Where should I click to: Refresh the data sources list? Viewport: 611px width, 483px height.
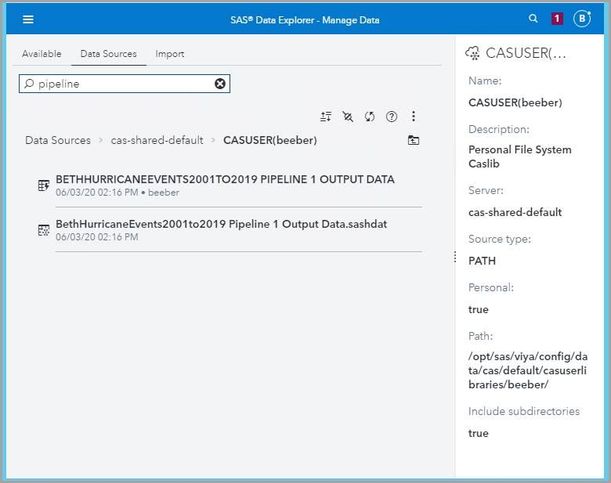click(x=370, y=116)
